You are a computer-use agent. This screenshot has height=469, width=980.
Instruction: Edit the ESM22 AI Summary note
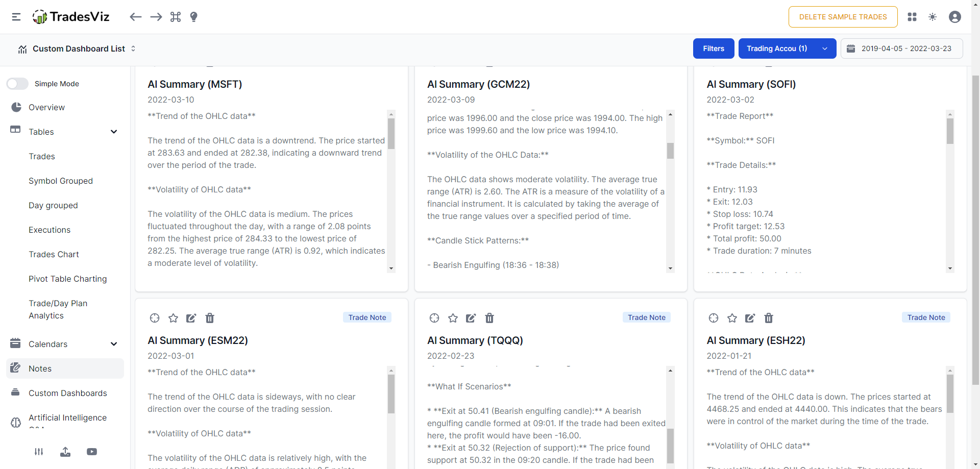[x=191, y=318]
